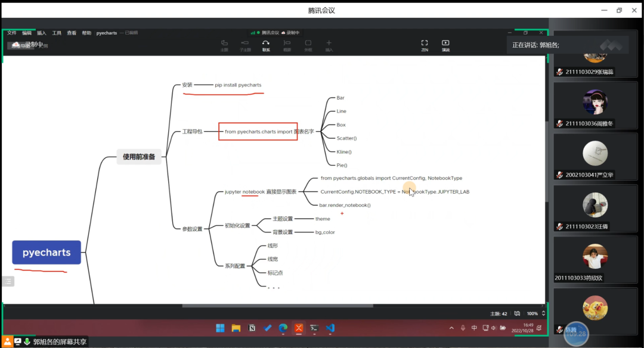The width and height of the screenshot is (644, 348).
Task: Expand the hidden system tray icons chevron
Action: coord(451,328)
